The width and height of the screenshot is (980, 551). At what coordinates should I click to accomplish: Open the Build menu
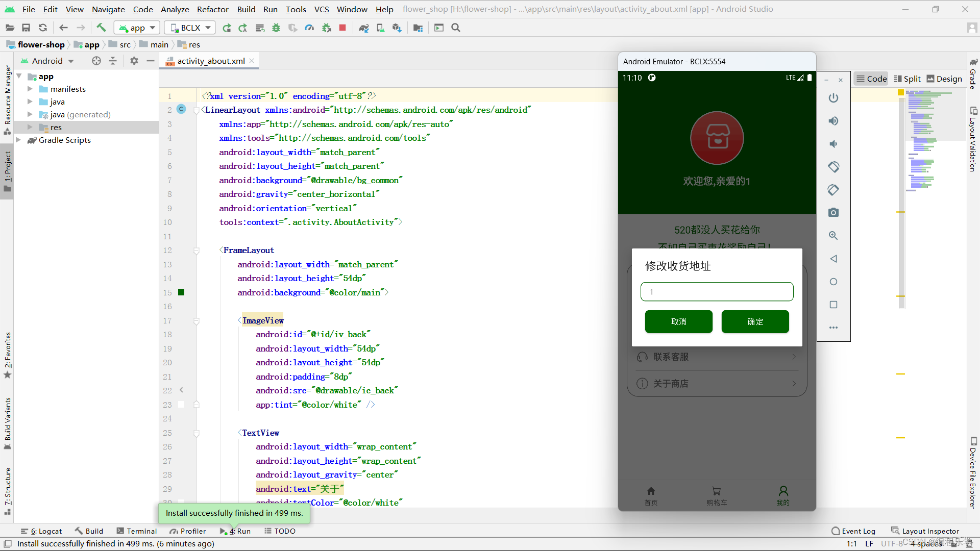(246, 9)
